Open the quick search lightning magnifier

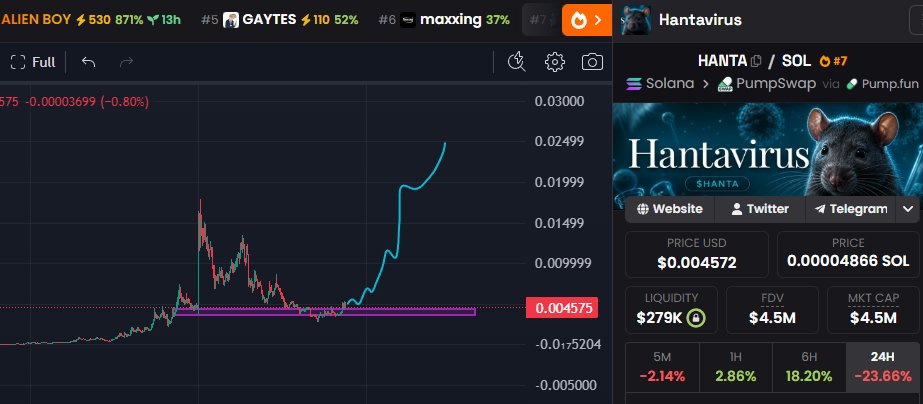coord(516,62)
